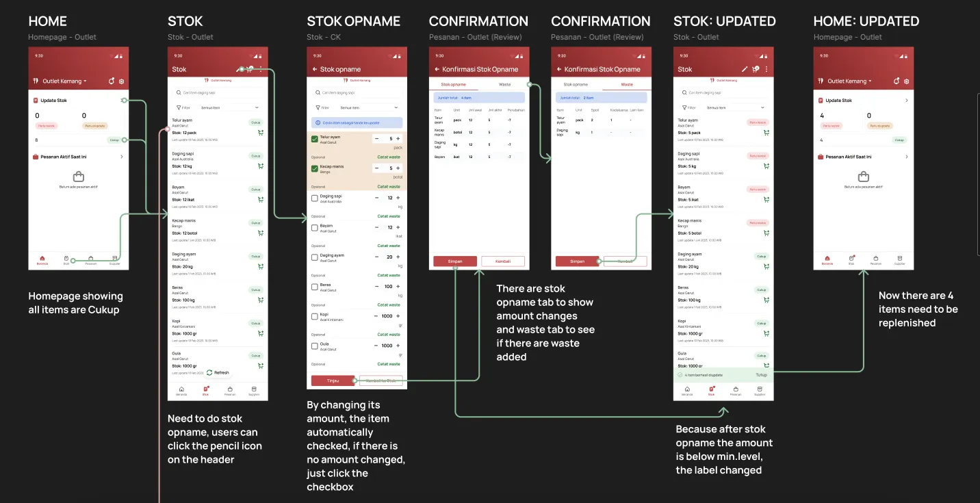This screenshot has height=503, width=980.
Task: Increase the Daging sapi quantity with plus
Action: 398,198
